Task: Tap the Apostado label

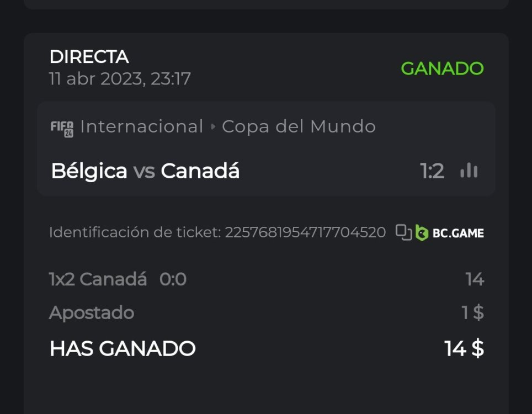Action: pos(92,313)
